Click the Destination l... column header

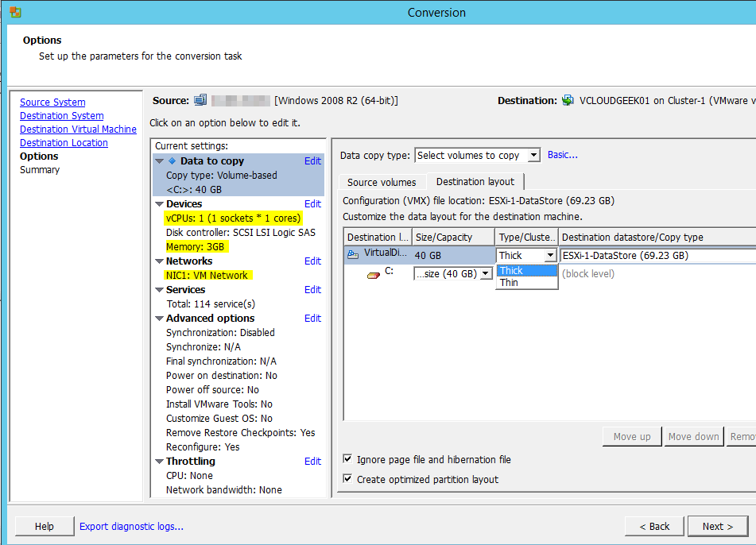(378, 237)
